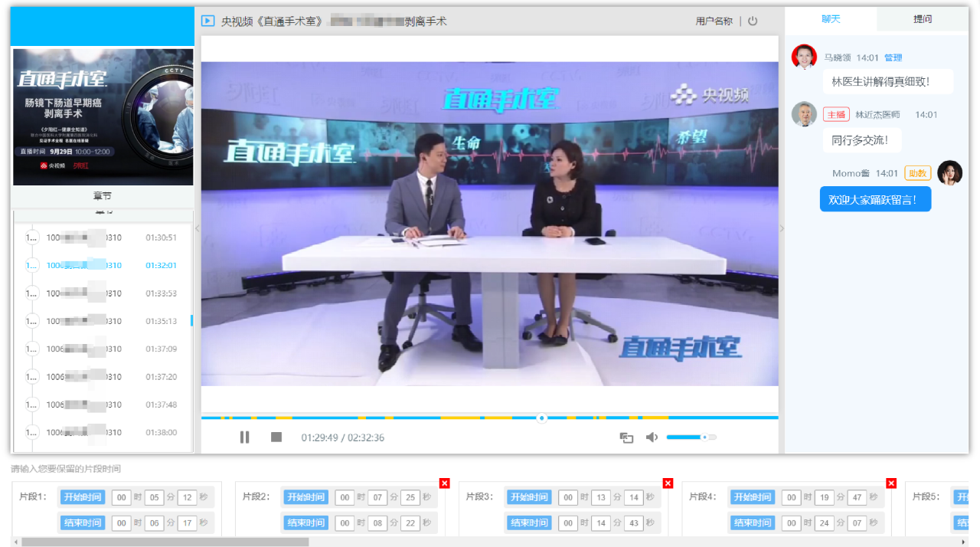
Task: Edit 片段4 end minutes field 24
Action: (825, 522)
